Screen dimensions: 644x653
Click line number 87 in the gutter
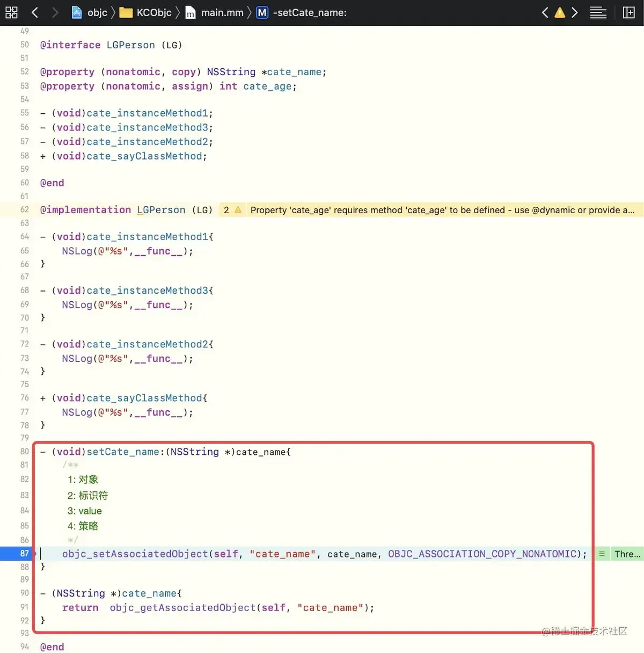click(x=24, y=553)
